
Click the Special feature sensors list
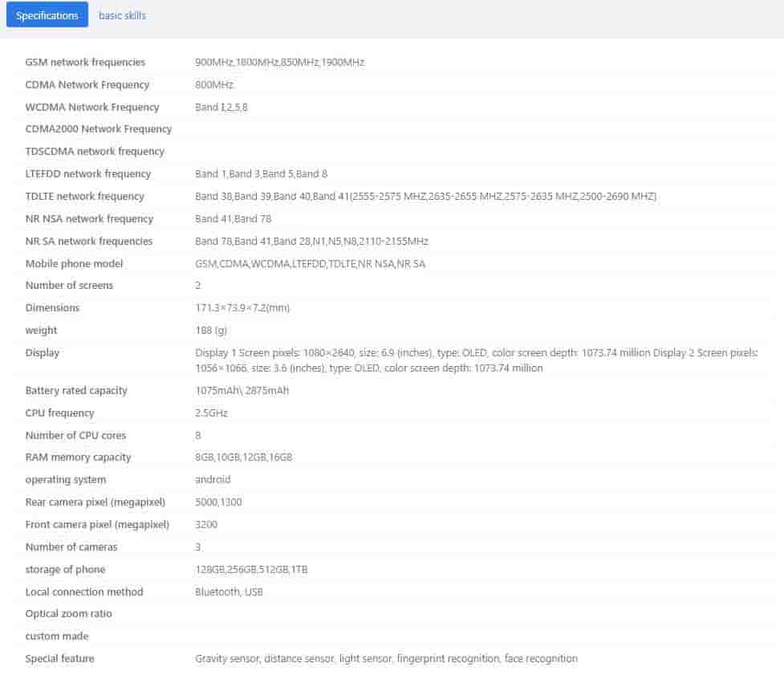click(x=386, y=658)
